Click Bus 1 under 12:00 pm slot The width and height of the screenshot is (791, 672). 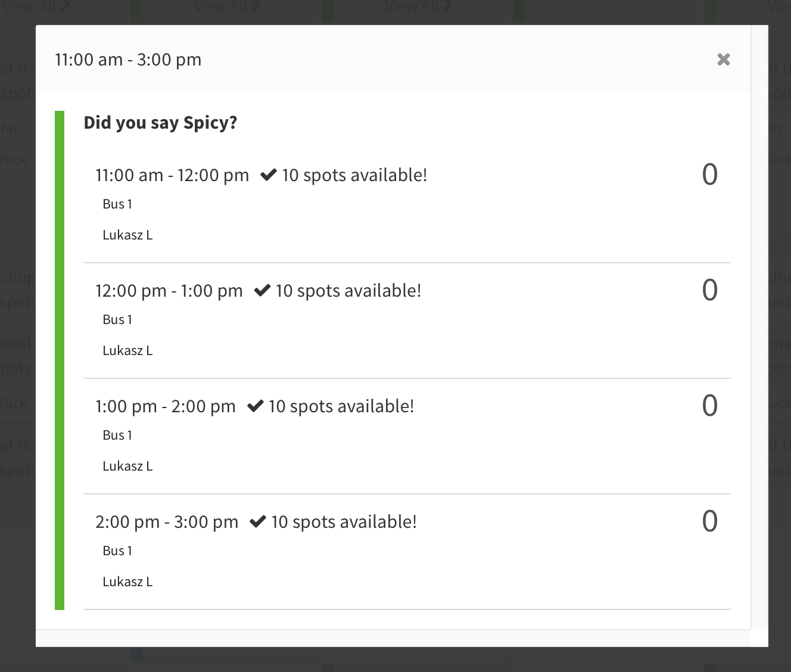pyautogui.click(x=117, y=319)
